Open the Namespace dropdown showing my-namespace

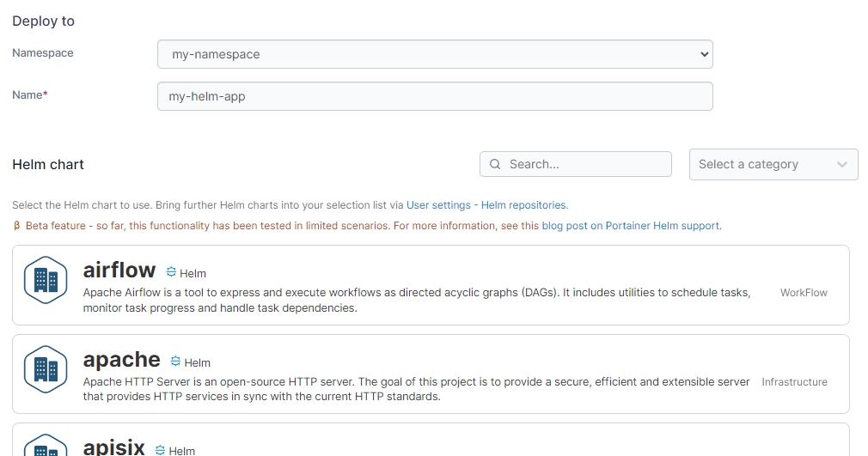(x=435, y=54)
